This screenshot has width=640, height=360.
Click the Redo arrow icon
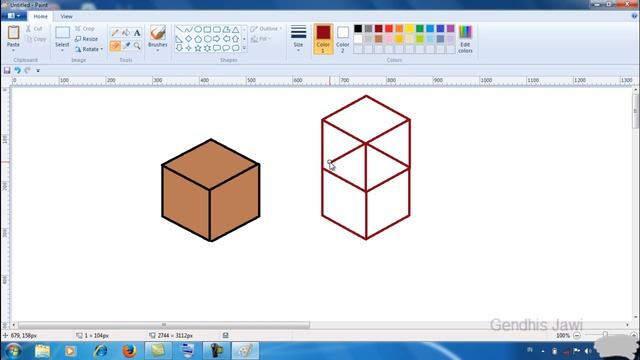coord(27,71)
